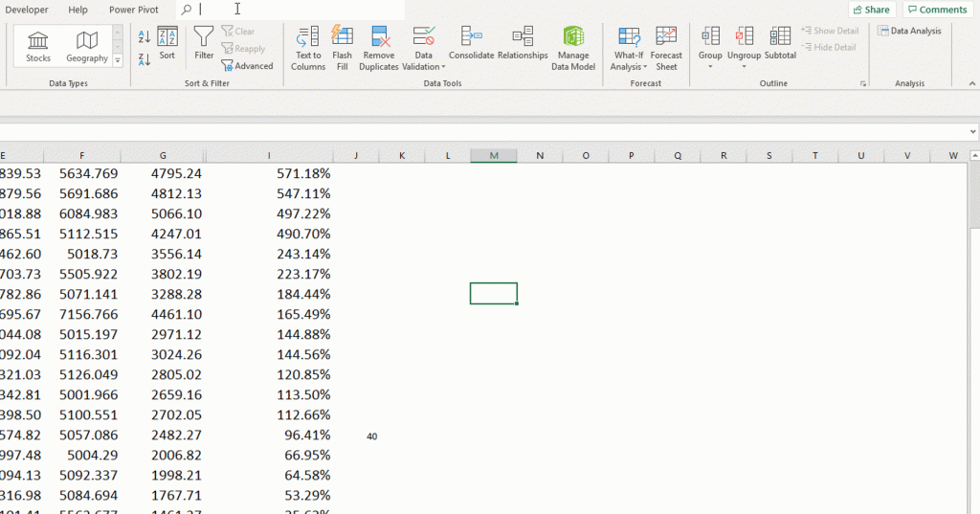Open the Data Analysis add-in
The image size is (980, 514).
[x=909, y=31]
